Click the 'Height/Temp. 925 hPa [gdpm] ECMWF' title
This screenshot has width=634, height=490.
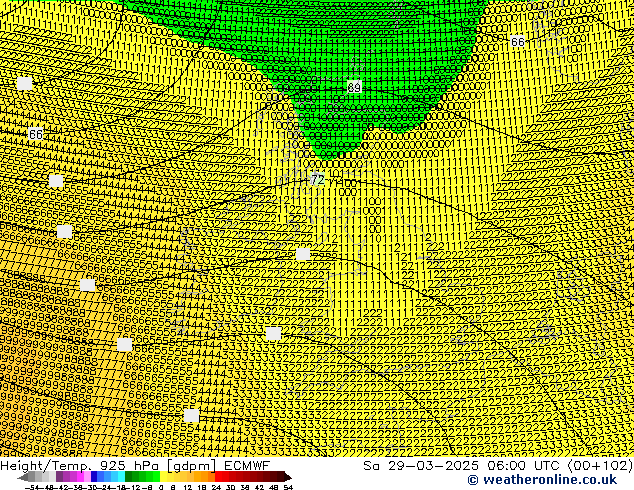point(135,465)
